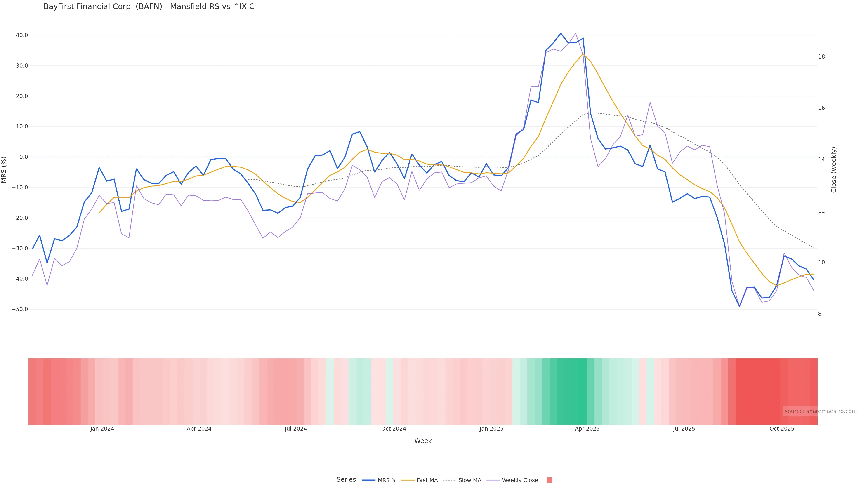Click the Jan 2024 x-axis tick
This screenshot has width=868, height=488.
[102, 429]
